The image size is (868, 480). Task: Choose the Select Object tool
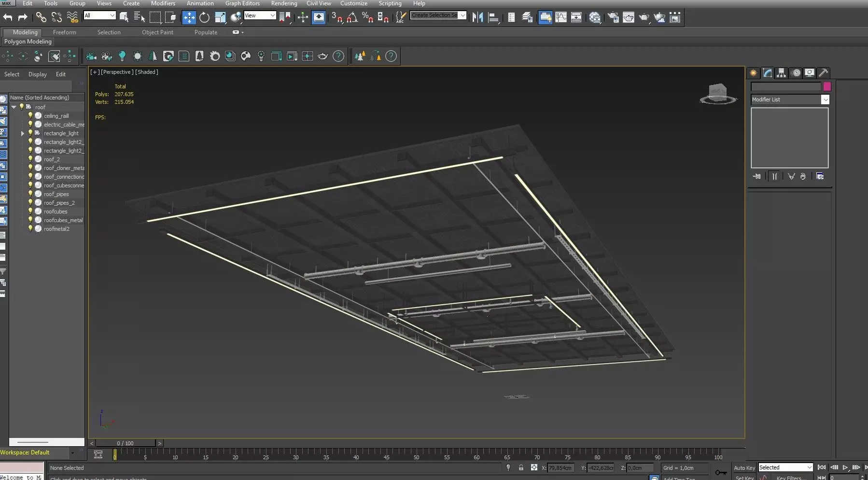coord(124,17)
